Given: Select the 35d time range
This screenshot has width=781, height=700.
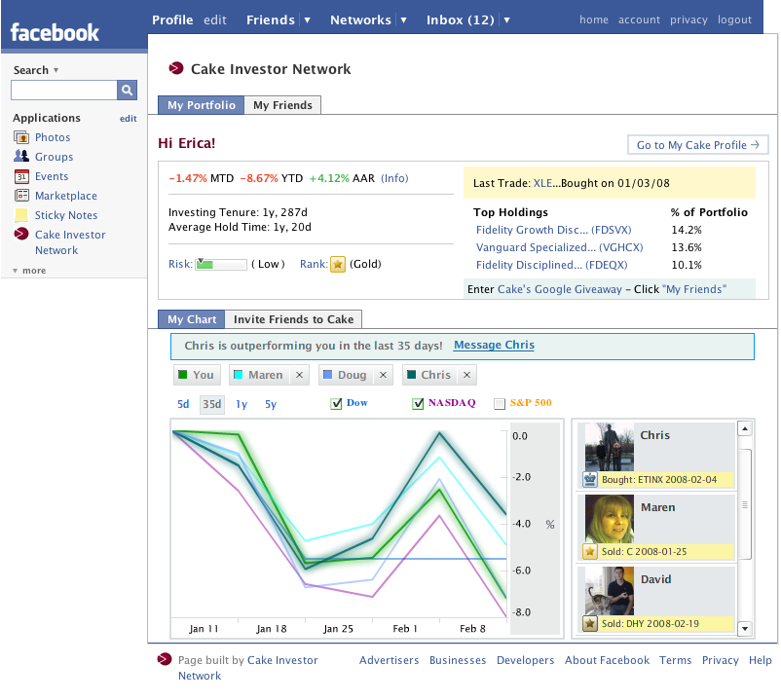Looking at the screenshot, I should tap(211, 404).
